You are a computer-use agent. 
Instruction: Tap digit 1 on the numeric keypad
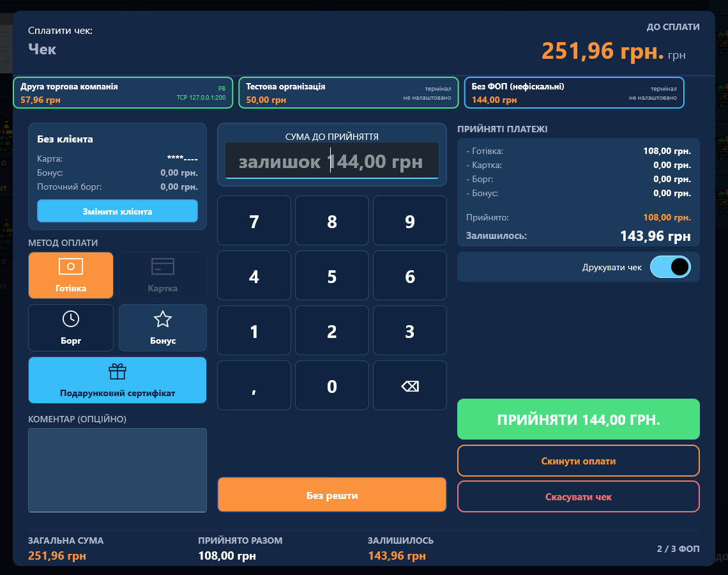(254, 331)
